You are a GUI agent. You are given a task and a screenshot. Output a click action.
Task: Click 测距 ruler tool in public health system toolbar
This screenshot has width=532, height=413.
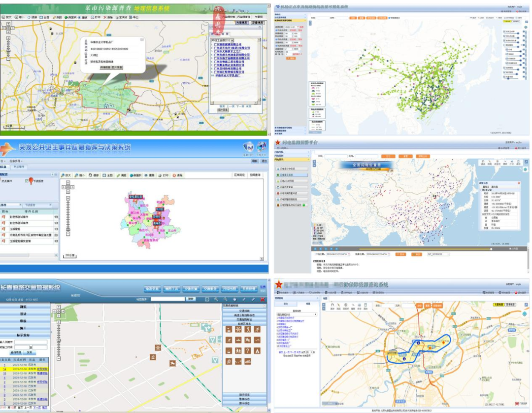[x=122, y=175]
